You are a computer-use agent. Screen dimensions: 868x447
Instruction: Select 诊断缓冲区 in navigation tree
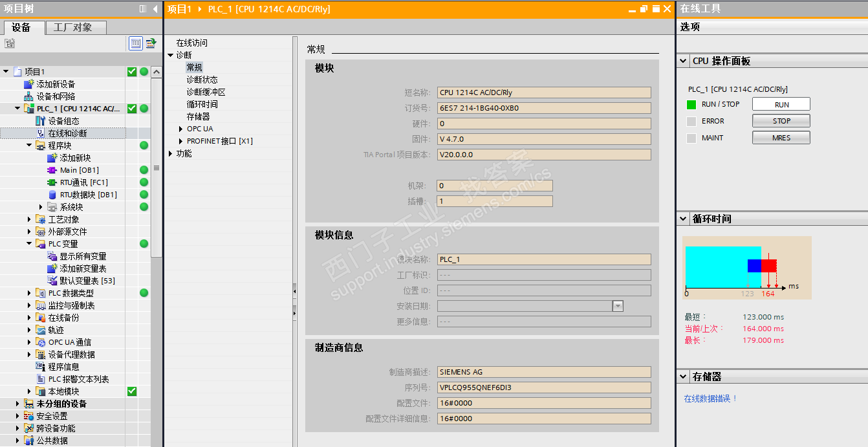(206, 92)
